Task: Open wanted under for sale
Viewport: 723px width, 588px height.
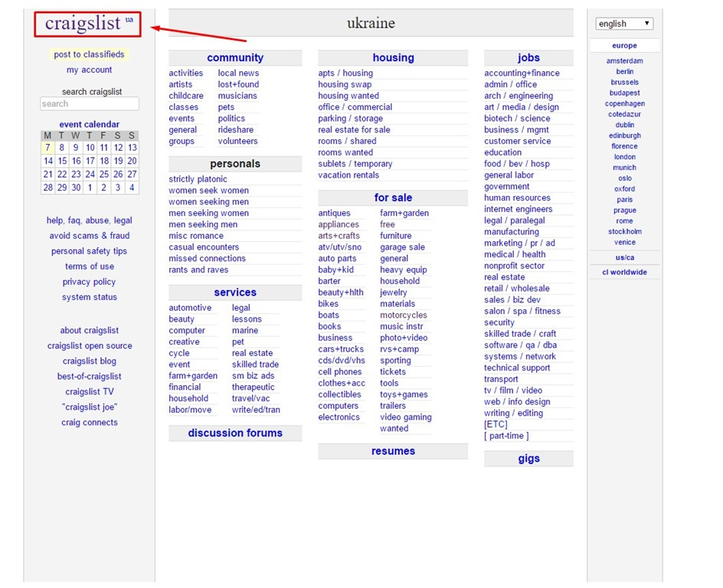Action: [x=394, y=428]
